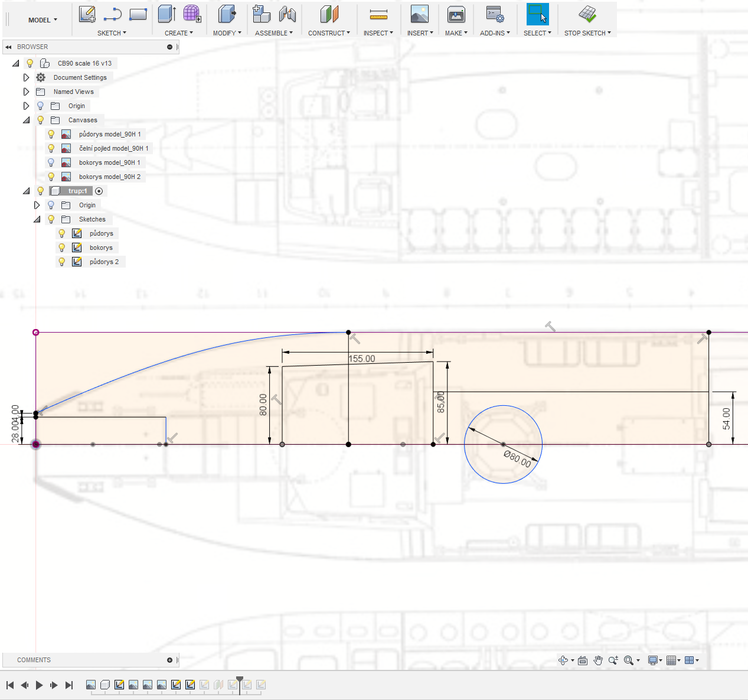Collapse the Canvases folder
Viewport: 748px width, 700px height.
tap(26, 120)
